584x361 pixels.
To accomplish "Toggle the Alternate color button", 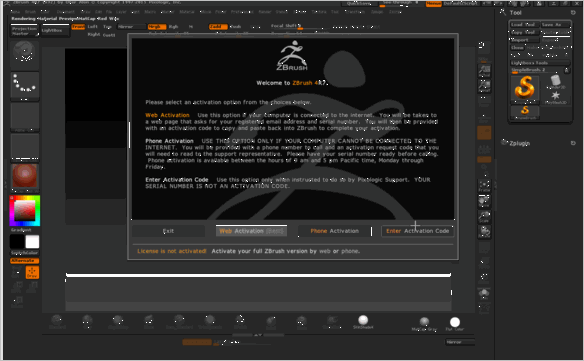I will pyautogui.click(x=25, y=260).
